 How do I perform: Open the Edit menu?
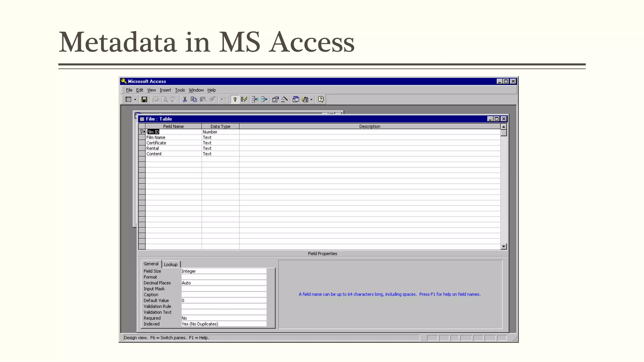coord(140,90)
